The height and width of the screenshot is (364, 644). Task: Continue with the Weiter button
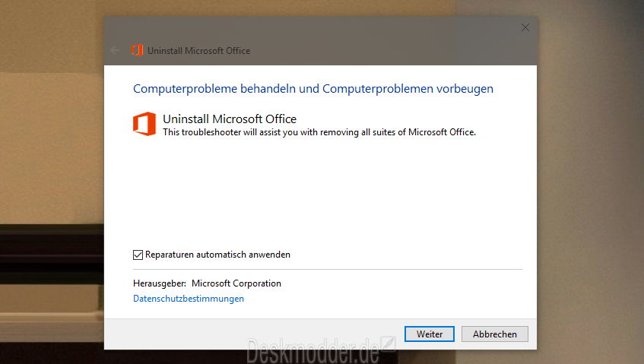point(429,334)
